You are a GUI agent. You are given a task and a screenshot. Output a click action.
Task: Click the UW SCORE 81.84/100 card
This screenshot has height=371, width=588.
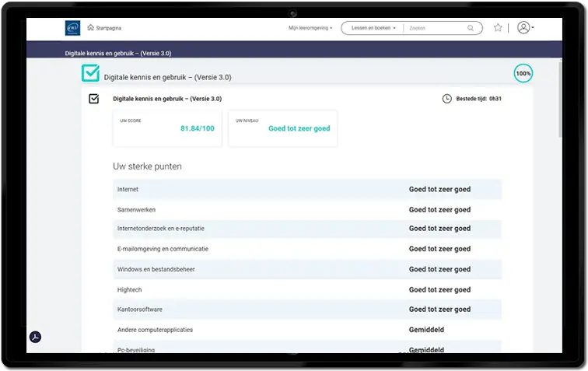(x=167, y=128)
